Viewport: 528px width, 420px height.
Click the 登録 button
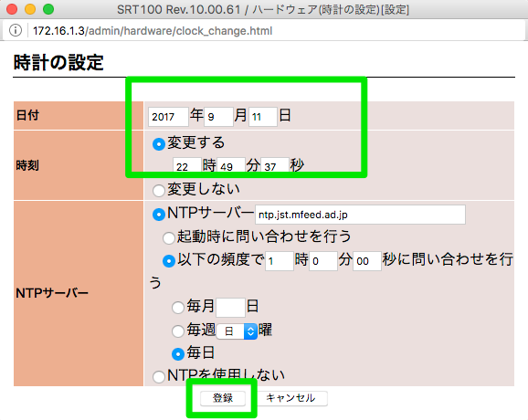tap(223, 398)
